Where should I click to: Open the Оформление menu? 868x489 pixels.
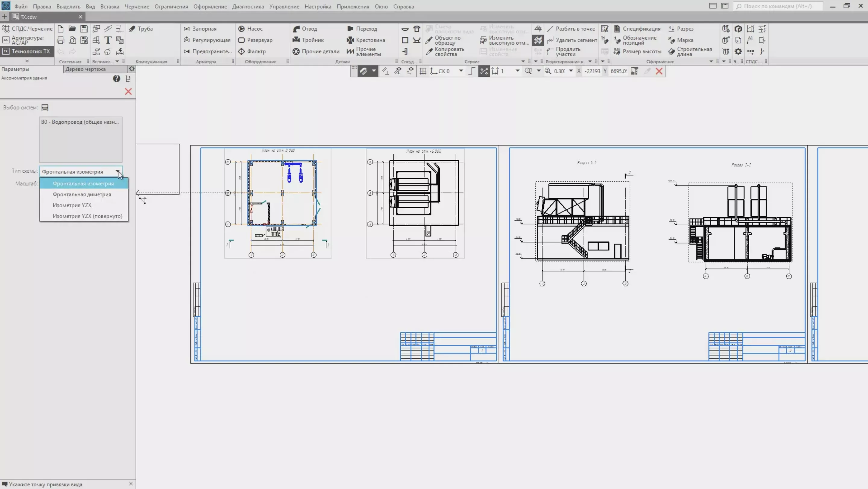pyautogui.click(x=210, y=6)
